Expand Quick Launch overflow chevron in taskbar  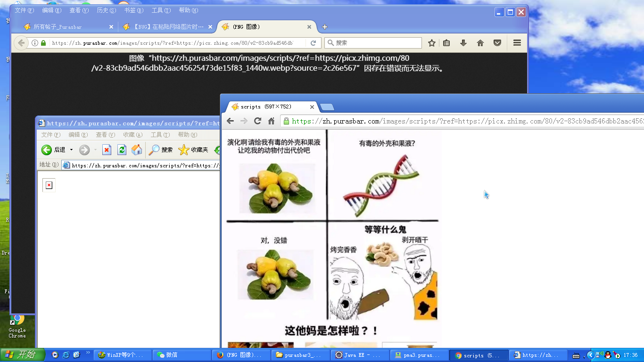pyautogui.click(x=88, y=353)
